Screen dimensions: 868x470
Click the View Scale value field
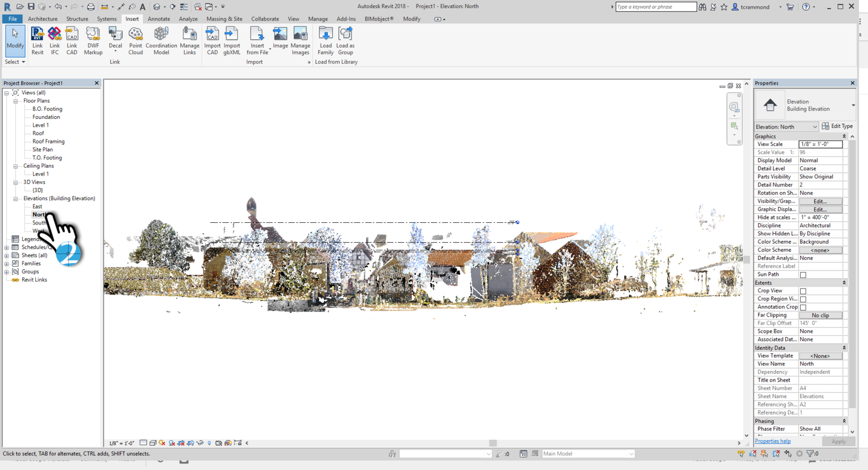[x=820, y=144]
